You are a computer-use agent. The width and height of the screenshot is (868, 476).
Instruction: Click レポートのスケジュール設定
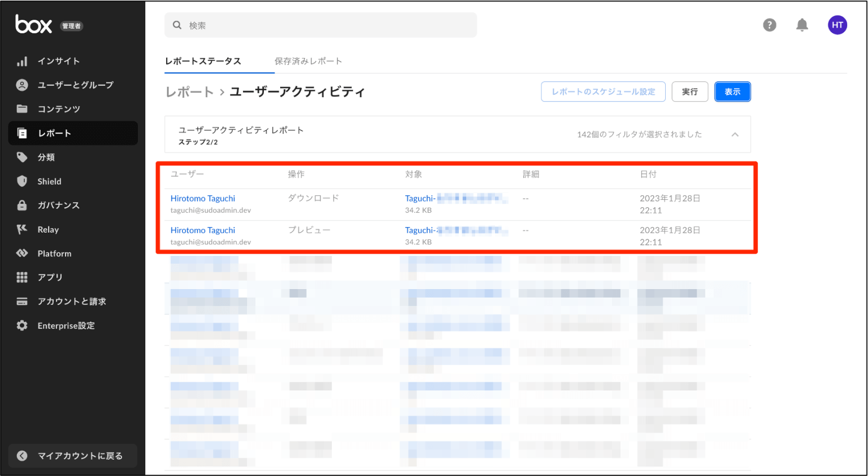click(603, 91)
